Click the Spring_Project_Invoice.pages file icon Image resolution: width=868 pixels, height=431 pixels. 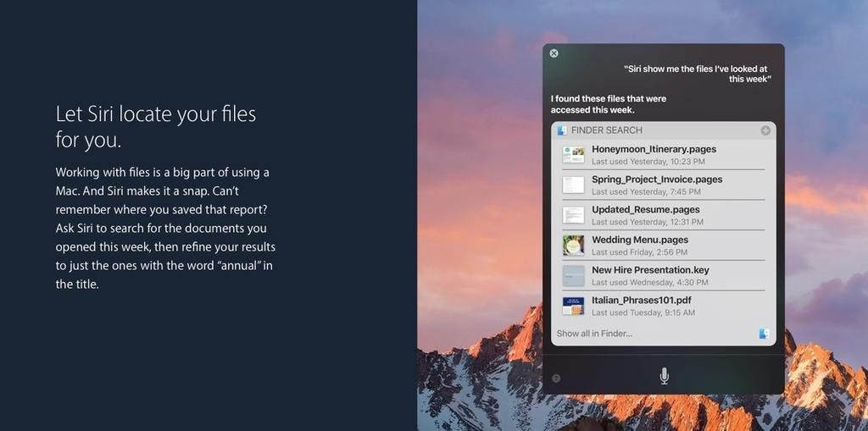[574, 185]
